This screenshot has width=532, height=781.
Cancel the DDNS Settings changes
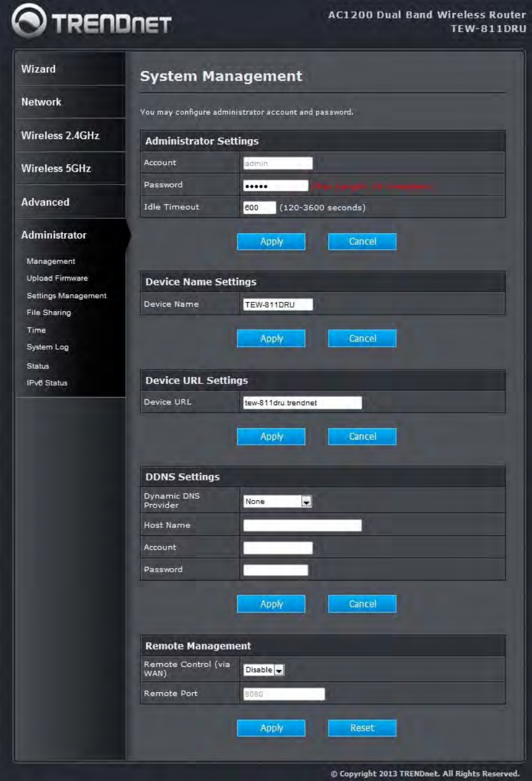tap(362, 604)
